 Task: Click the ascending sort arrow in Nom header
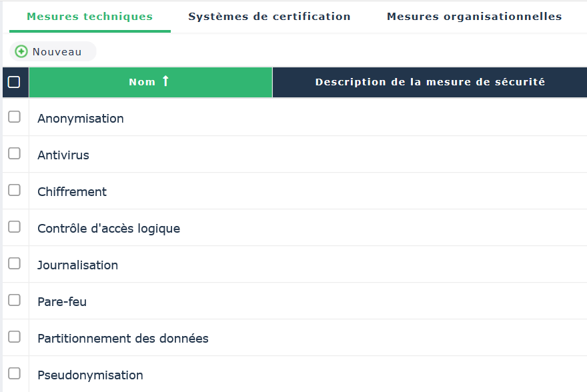pyautogui.click(x=165, y=81)
